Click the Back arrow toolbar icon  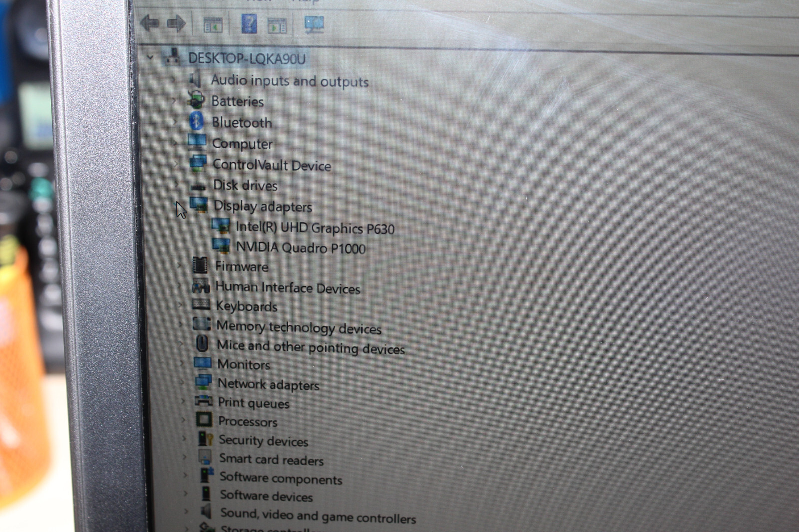click(x=149, y=23)
